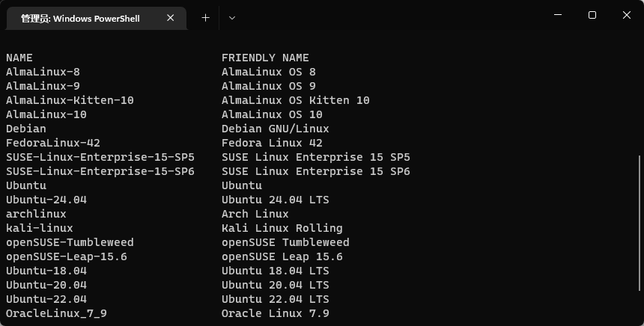This screenshot has width=644, height=326.
Task: Click the FedoraLinux-42 distribution name
Action: [53, 143]
